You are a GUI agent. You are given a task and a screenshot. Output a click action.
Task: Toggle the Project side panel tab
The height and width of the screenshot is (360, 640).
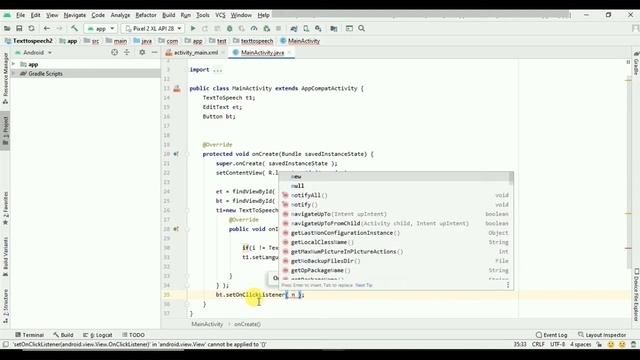click(5, 131)
